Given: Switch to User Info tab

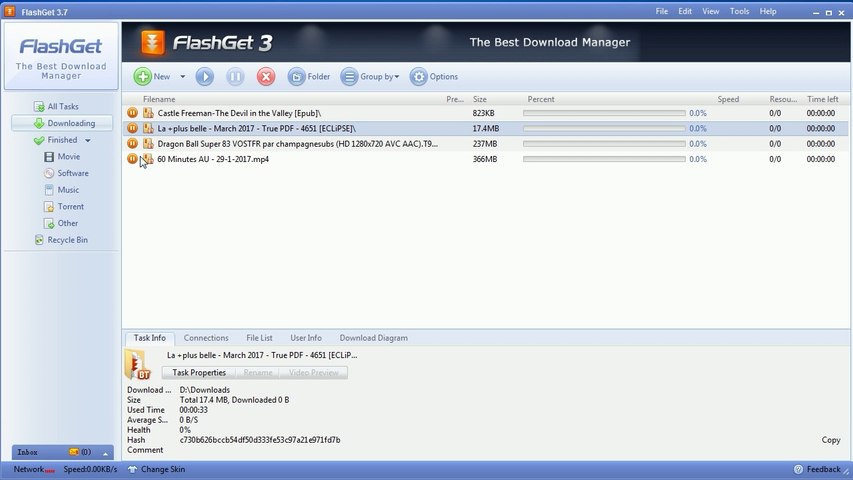Looking at the screenshot, I should pos(306,338).
